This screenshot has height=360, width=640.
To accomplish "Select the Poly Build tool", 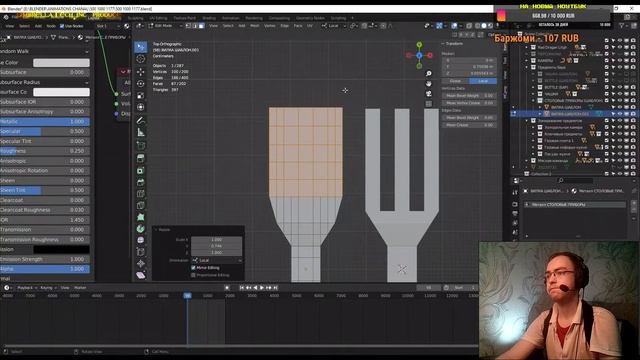I will (140, 217).
